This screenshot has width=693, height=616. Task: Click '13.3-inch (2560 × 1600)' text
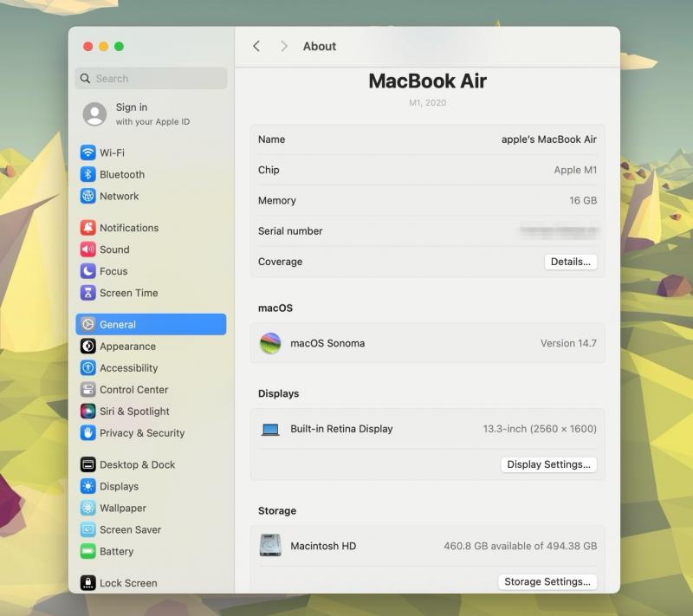[x=540, y=429]
